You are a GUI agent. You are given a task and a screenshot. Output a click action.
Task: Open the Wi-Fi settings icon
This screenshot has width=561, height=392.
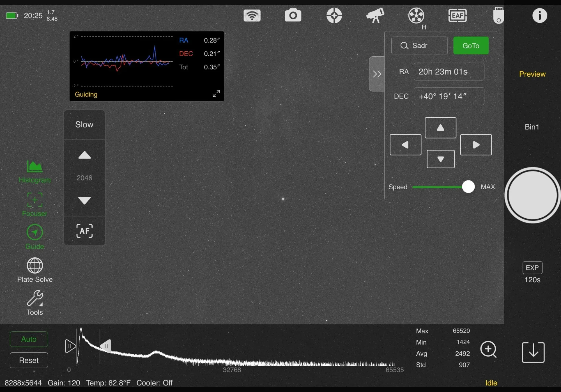coord(252,15)
